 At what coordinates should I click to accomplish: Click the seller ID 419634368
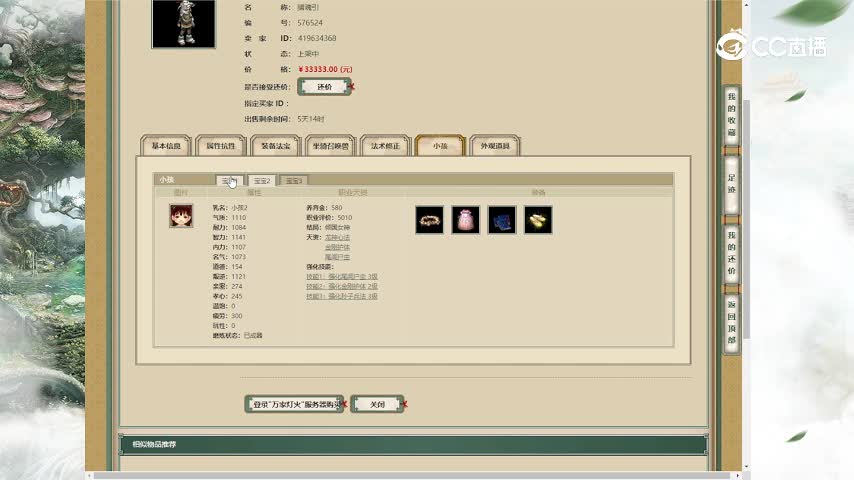[x=317, y=38]
